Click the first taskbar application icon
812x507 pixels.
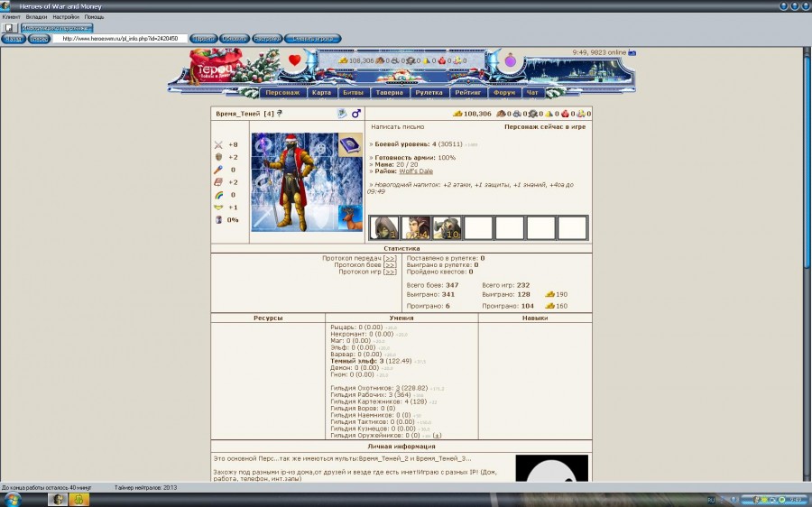(x=58, y=499)
